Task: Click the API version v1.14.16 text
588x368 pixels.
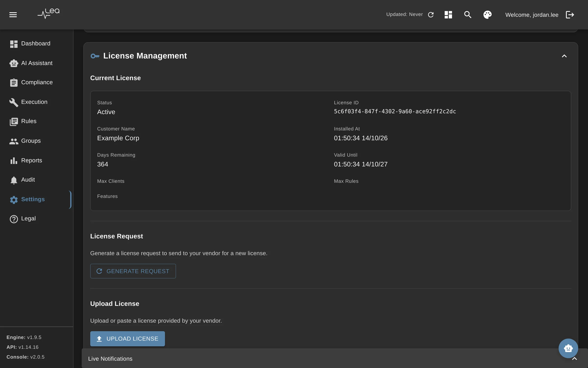Action: (x=23, y=347)
